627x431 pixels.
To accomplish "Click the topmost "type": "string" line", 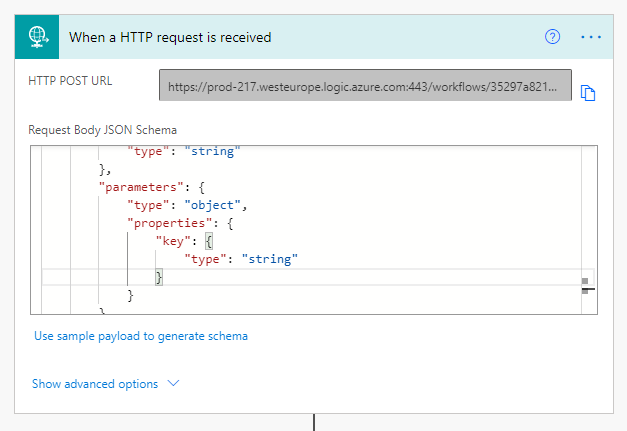I will tap(184, 152).
